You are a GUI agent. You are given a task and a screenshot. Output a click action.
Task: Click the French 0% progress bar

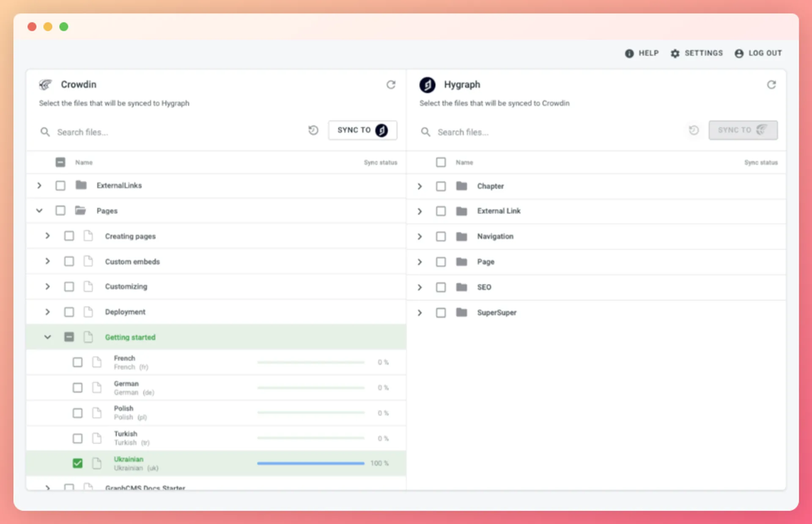(x=311, y=362)
